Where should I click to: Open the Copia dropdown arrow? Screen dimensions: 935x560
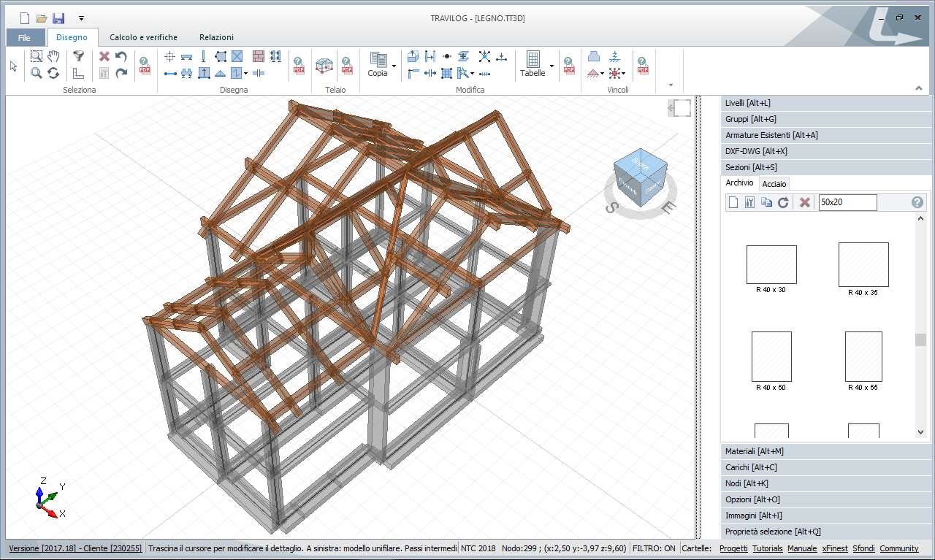(394, 66)
